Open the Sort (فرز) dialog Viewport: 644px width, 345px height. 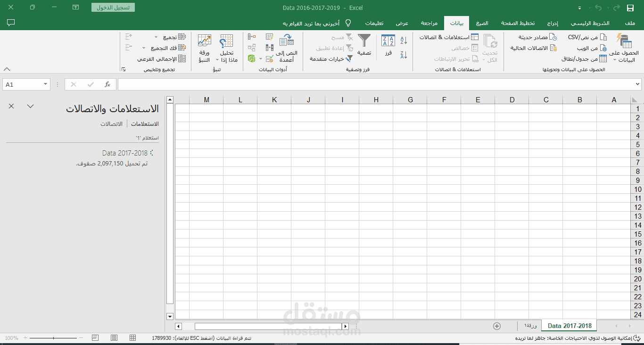[388, 45]
